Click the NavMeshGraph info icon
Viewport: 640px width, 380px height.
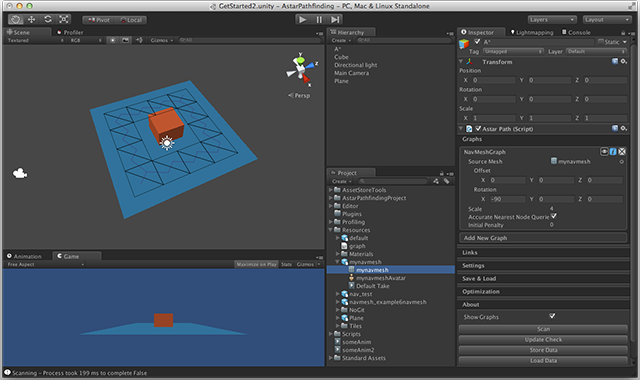tap(613, 151)
